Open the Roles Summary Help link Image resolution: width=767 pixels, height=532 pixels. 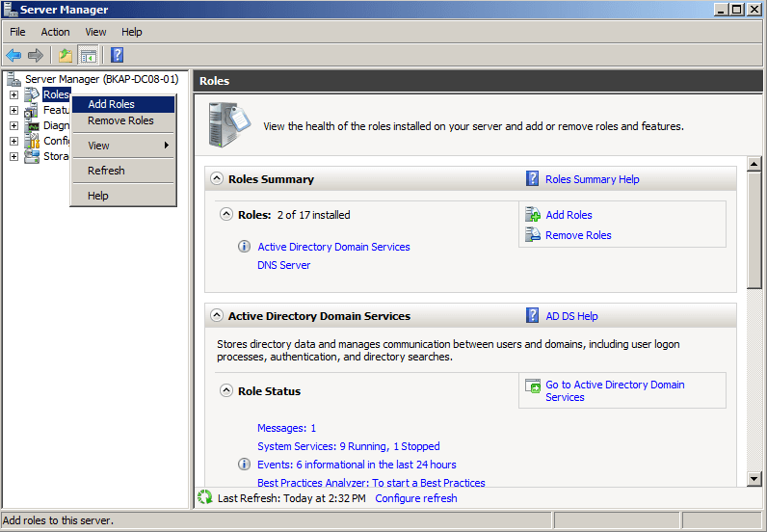[x=593, y=179]
